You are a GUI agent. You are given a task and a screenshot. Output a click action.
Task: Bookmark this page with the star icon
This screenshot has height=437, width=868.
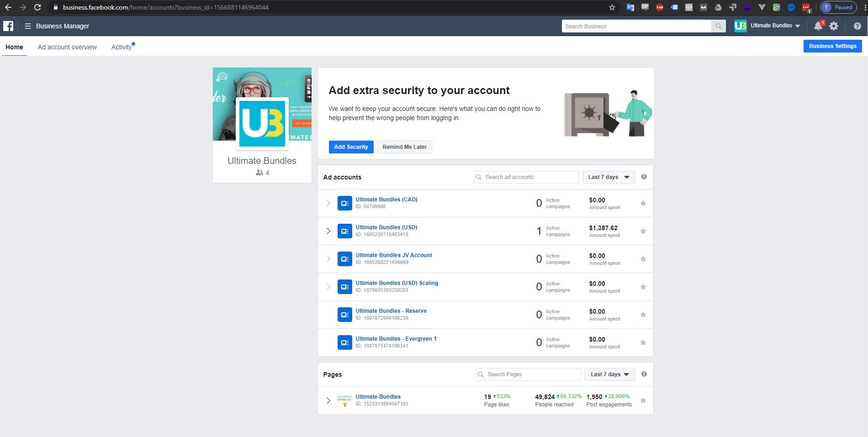[x=612, y=7]
